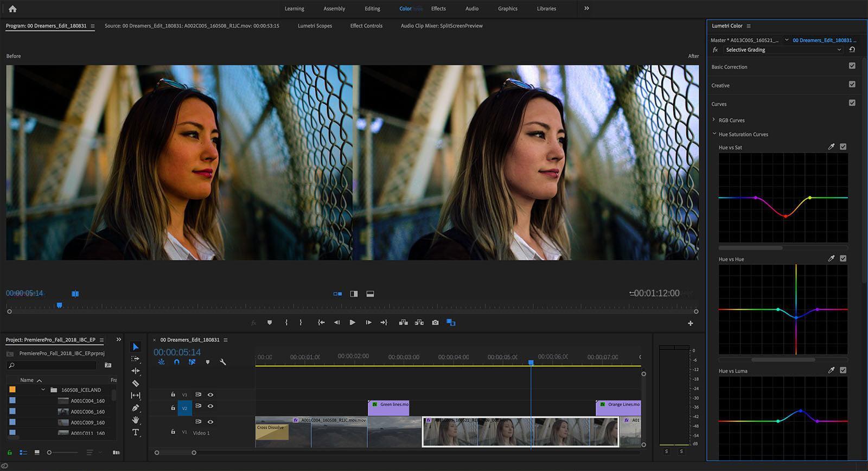Switch to the Editing workspace tab
The image size is (868, 471).
[372, 9]
